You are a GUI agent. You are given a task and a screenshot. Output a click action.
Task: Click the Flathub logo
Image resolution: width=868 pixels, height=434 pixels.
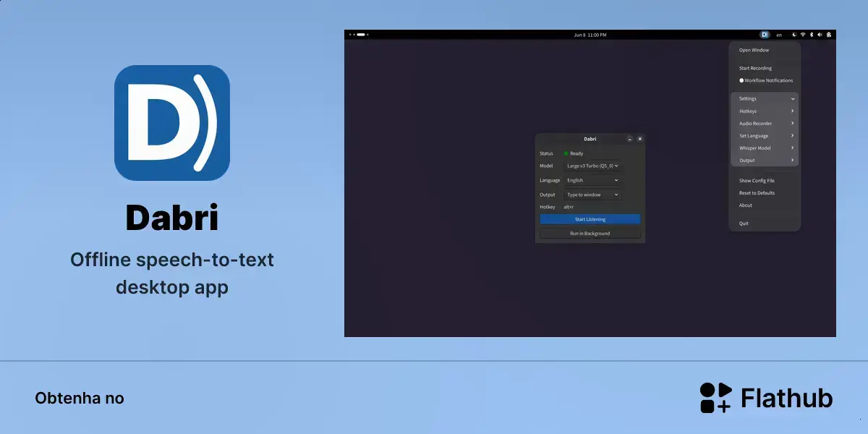[x=766, y=398]
